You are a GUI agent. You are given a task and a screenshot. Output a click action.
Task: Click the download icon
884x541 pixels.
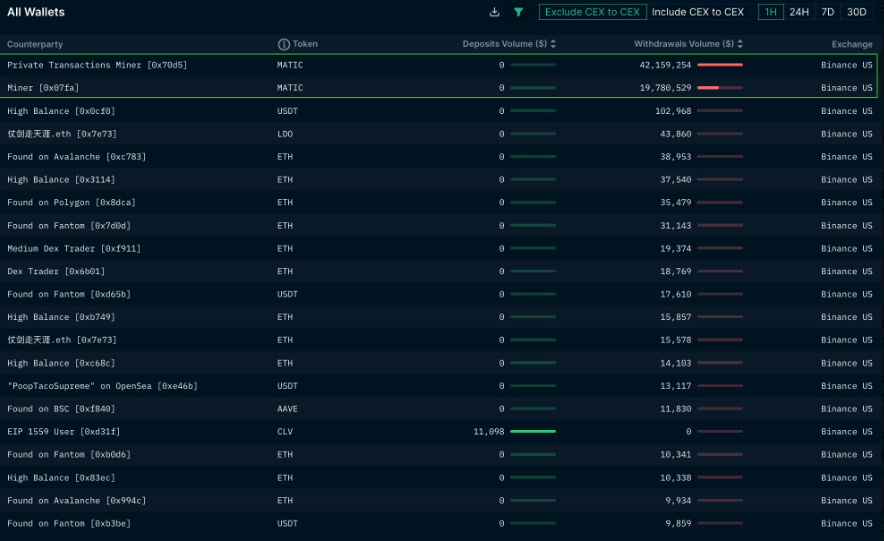[494, 12]
